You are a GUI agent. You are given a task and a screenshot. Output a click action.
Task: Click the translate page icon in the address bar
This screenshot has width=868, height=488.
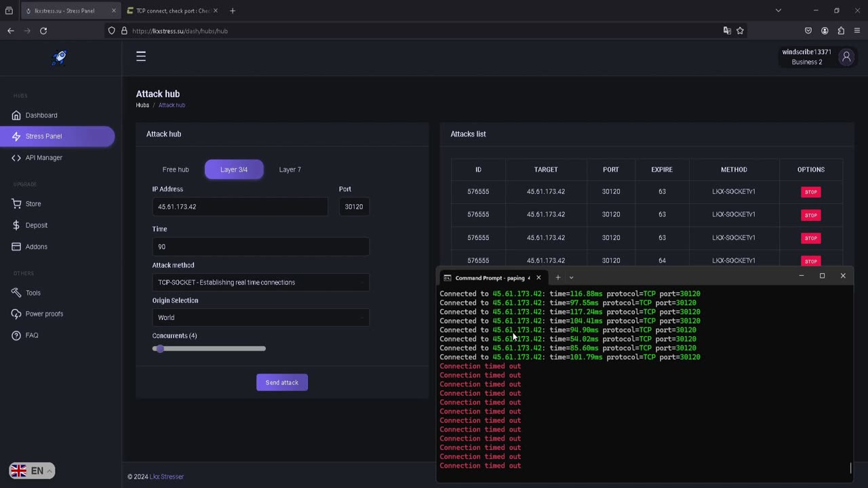pos(727,30)
